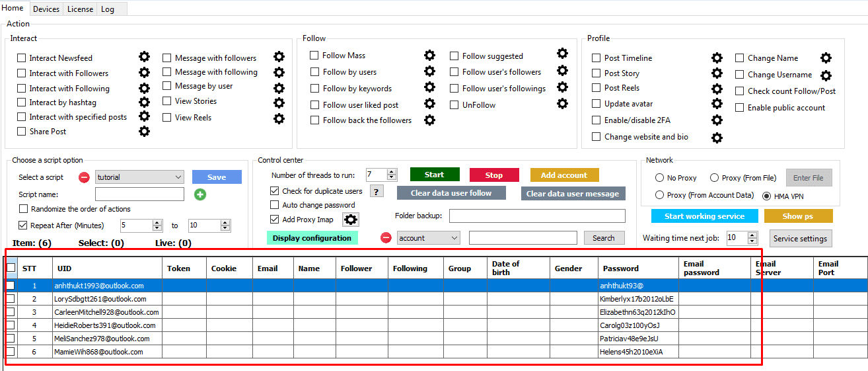The image size is (868, 371).
Task: Open Add Proxy Imap gear settings
Action: pos(351,220)
